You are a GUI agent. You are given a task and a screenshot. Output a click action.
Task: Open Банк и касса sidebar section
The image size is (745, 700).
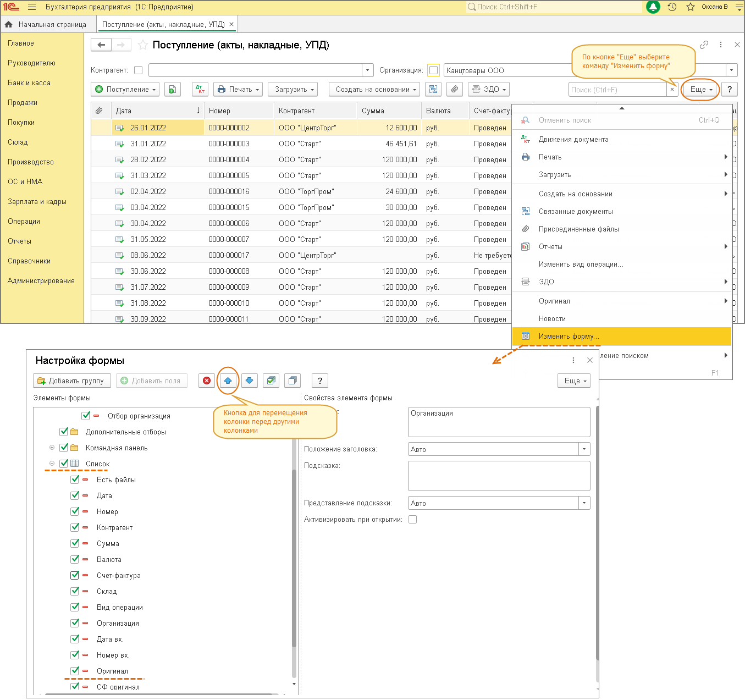[29, 82]
